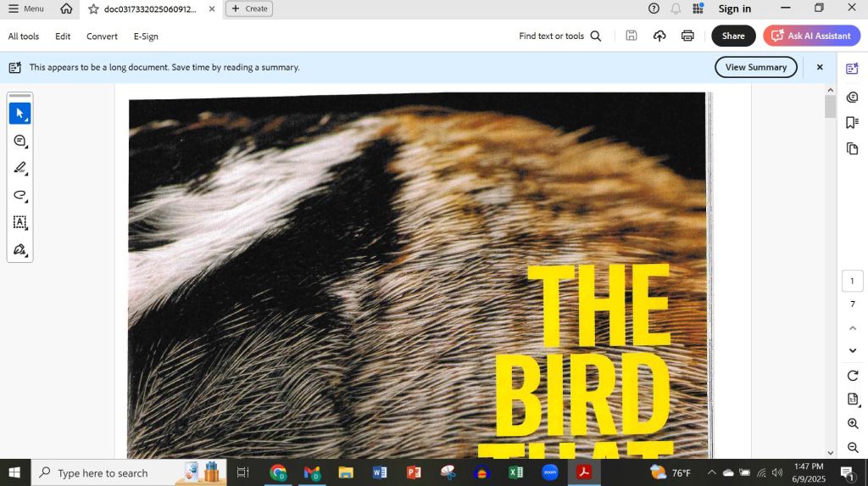Screen dimensions: 868x486
Task: Select the arrow selection tool
Action: coord(19,114)
